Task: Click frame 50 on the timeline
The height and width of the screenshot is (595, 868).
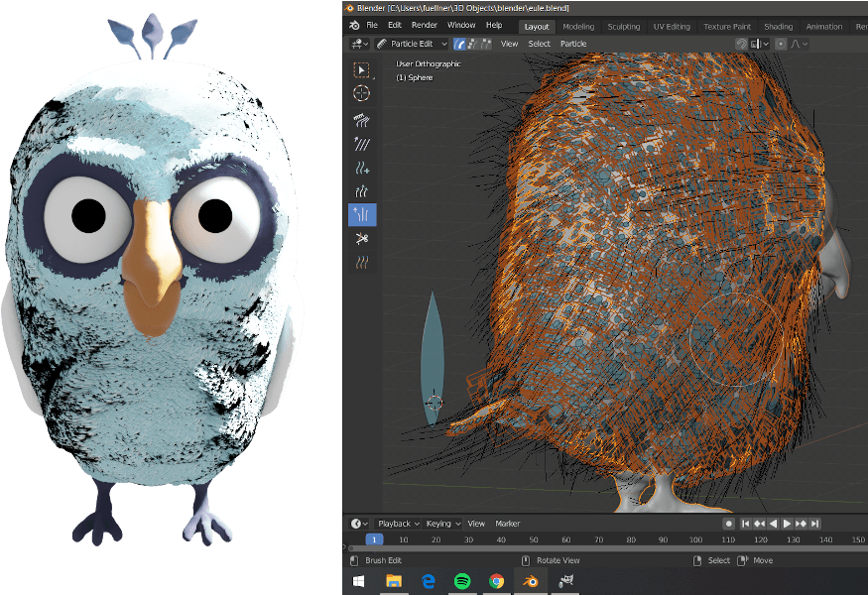Action: coord(533,539)
